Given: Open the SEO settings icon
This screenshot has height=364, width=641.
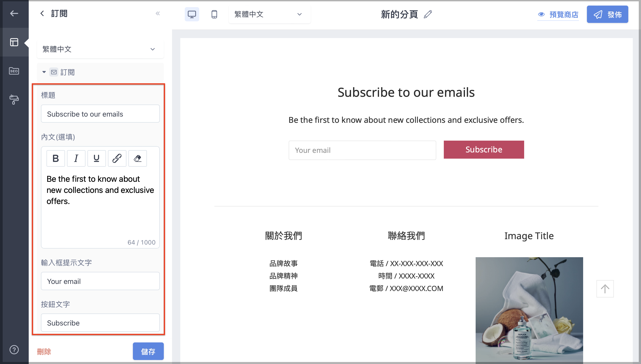Looking at the screenshot, I should (14, 71).
